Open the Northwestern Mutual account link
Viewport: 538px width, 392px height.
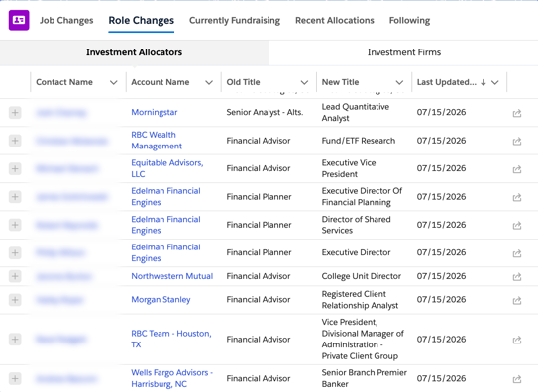point(172,276)
